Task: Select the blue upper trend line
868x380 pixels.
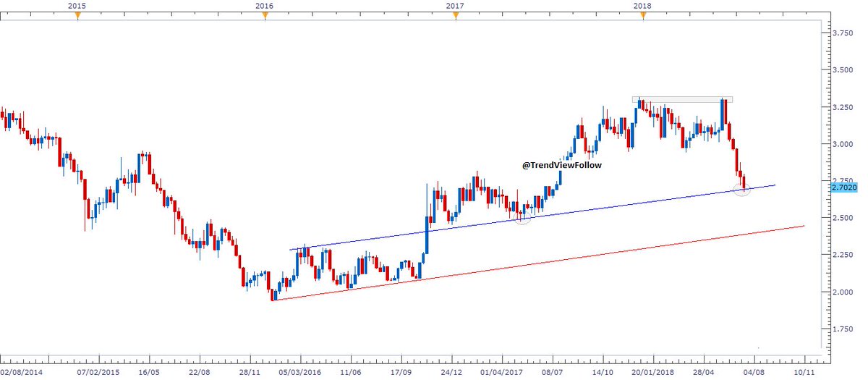Action: [532, 218]
